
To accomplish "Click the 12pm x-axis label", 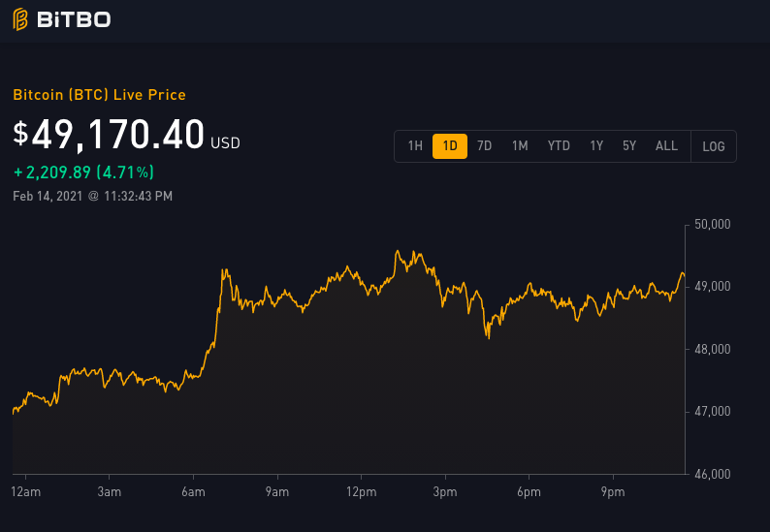I will tap(361, 491).
